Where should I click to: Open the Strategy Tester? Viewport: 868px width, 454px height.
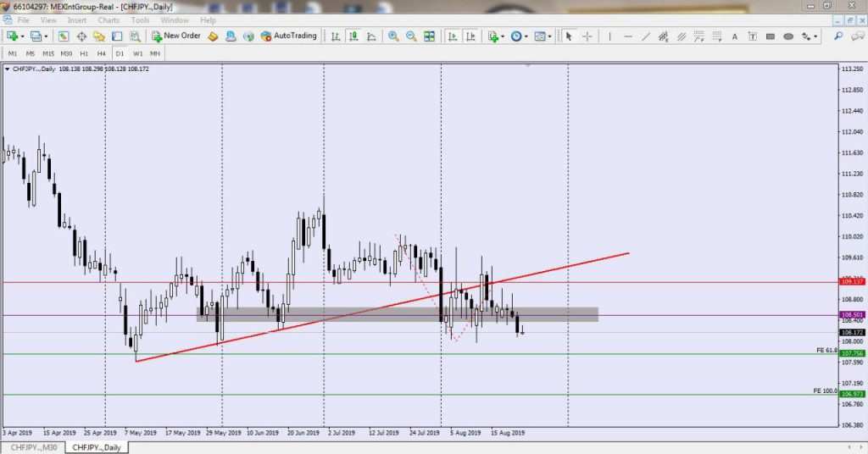pos(135,36)
